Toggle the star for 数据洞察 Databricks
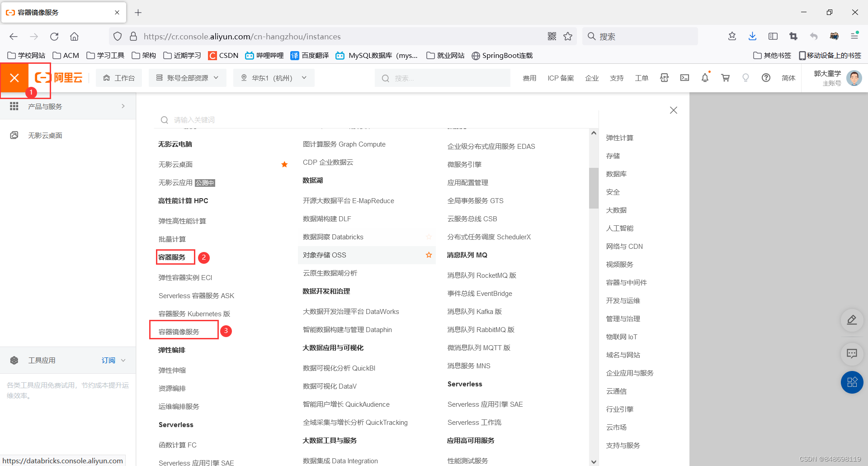Screen dimensions: 868x466 click(429, 237)
